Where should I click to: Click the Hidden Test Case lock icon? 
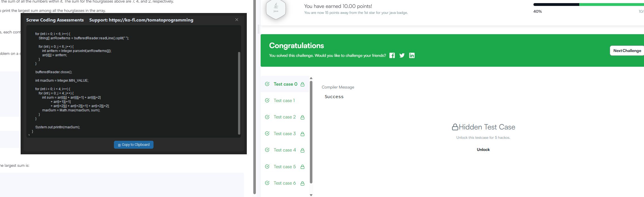455,127
